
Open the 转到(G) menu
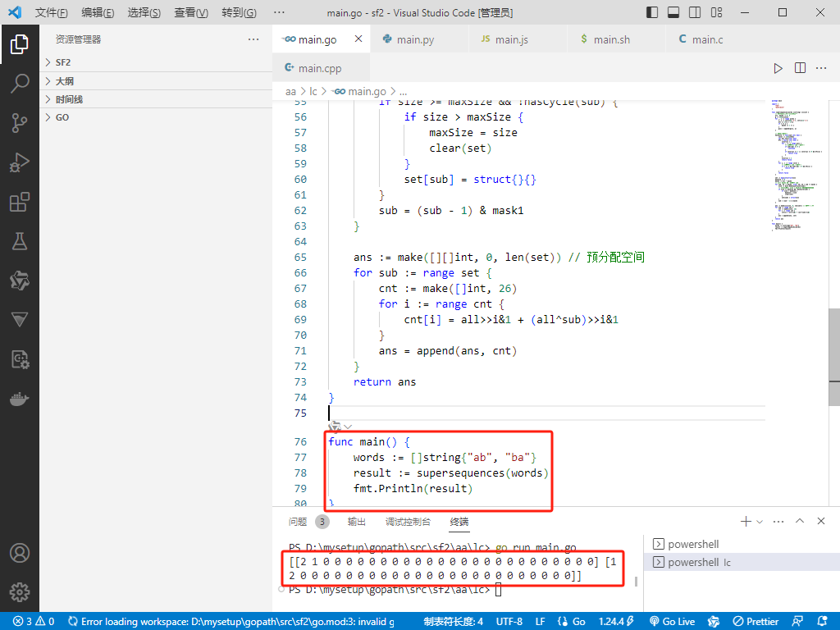point(239,12)
